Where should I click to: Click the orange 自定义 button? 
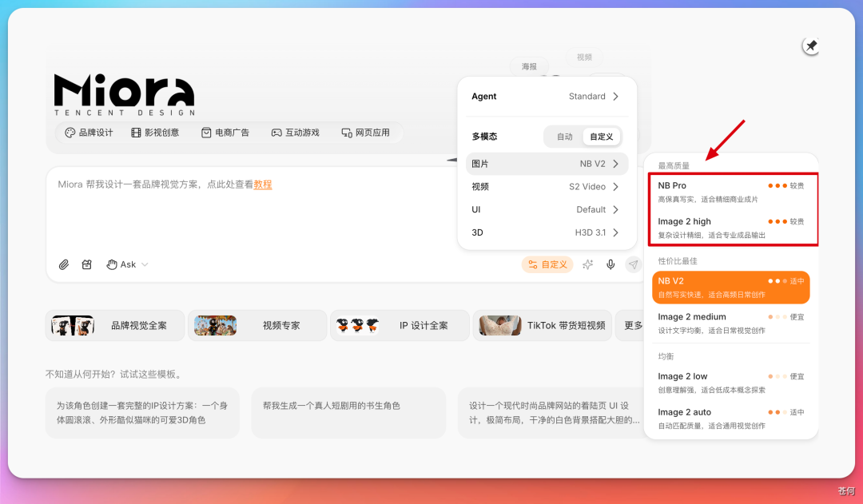547,264
